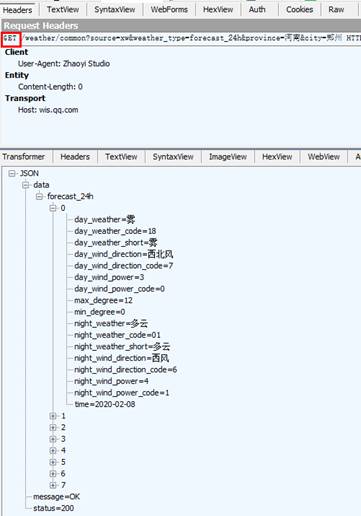The width and height of the screenshot is (361, 516).
Task: Collapse the JSON root node
Action: [x=12, y=173]
